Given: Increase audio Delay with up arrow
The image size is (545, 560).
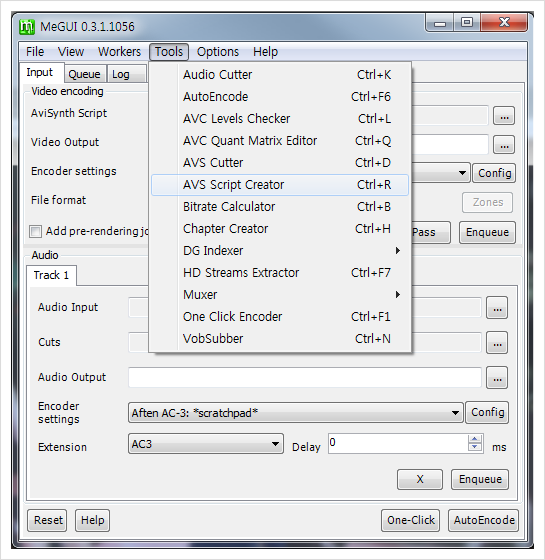Looking at the screenshot, I should 475,439.
